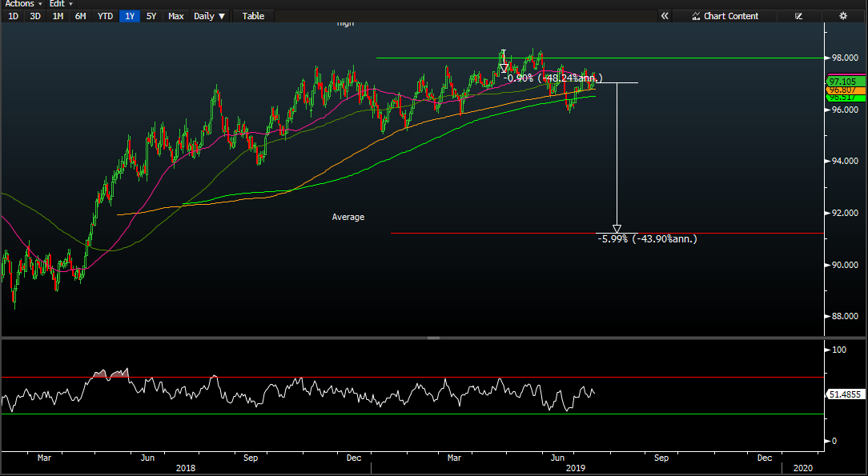Click the arrowhead at the measurement bottom

[617, 229]
